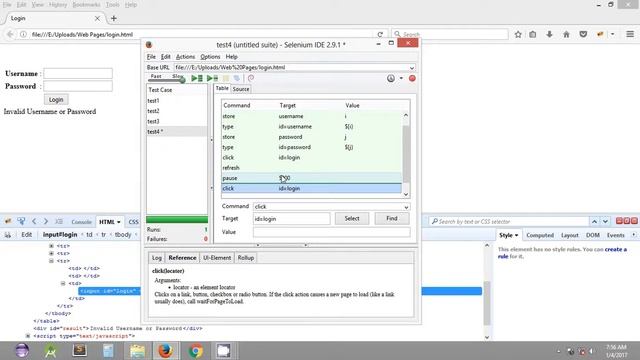Viewport: 640px width, 360px height.
Task: Open the File menu in Selenium IDE
Action: [x=151, y=57]
